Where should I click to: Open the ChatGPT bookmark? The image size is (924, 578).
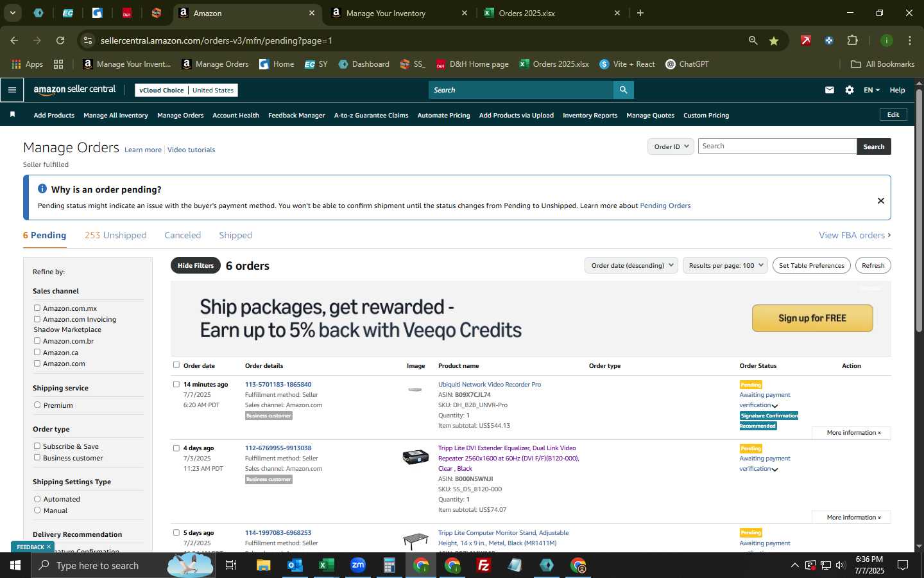click(x=687, y=64)
